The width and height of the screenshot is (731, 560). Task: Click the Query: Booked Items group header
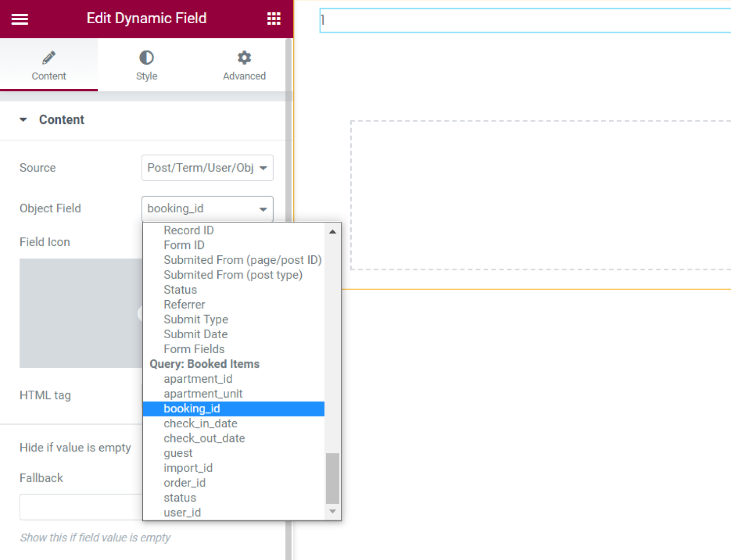[204, 364]
